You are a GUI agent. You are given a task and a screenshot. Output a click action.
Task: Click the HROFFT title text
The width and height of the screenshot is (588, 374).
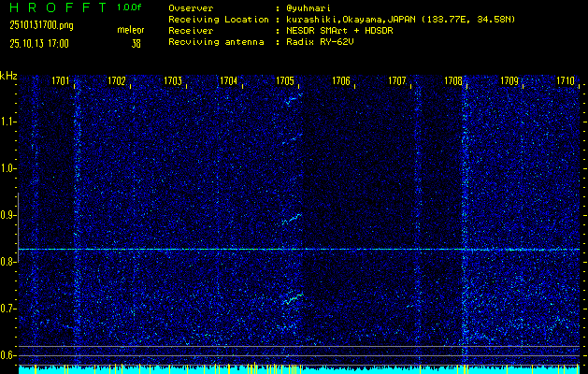58,7
